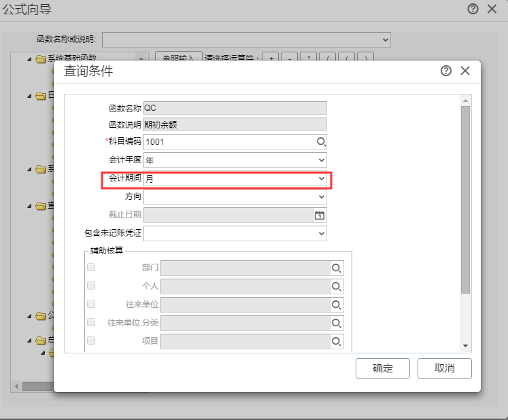Enable the 个人 auxiliary checkbox
The height and width of the screenshot is (420, 508).
91,285
